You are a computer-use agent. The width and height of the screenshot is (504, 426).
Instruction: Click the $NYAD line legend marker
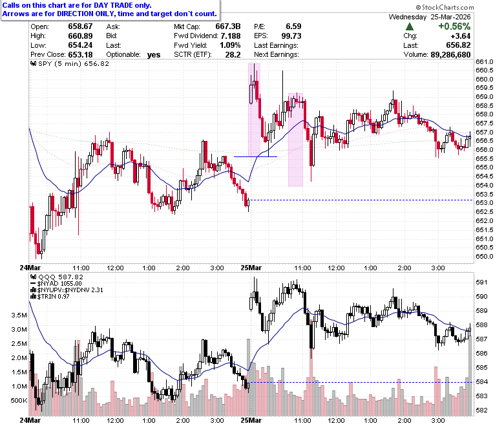tap(34, 284)
